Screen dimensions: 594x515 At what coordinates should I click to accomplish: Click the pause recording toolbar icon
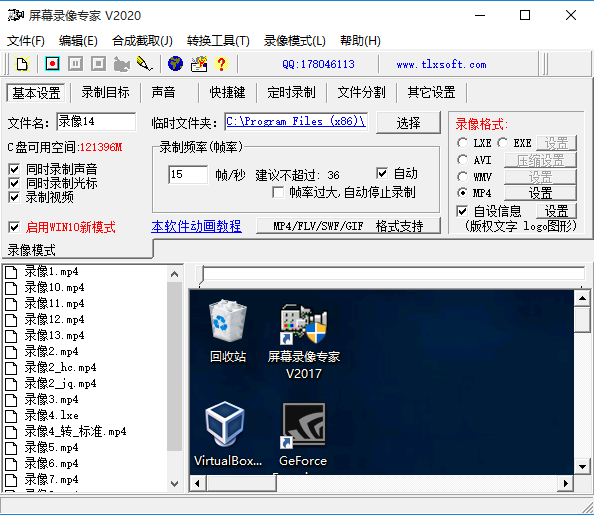tap(75, 64)
